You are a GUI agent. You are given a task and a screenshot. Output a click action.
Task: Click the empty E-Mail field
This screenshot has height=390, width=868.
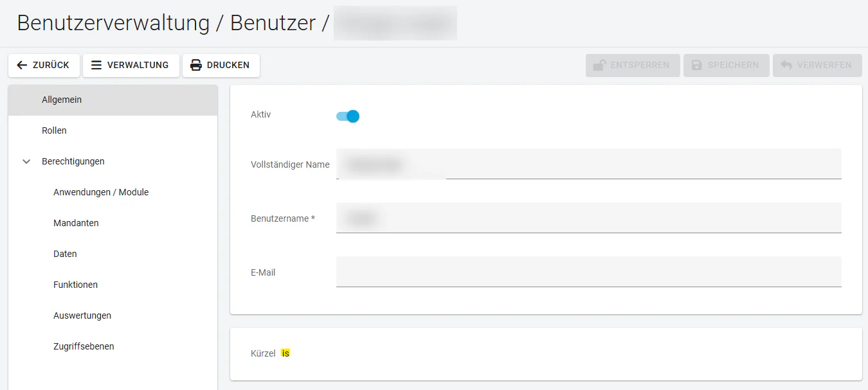[588, 272]
